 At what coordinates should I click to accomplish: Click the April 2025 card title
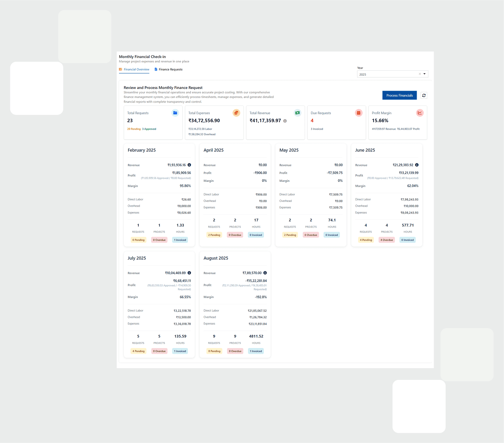click(x=214, y=150)
